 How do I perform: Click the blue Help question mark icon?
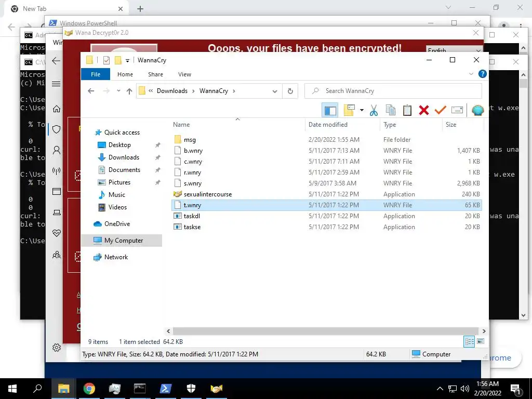coord(482,74)
